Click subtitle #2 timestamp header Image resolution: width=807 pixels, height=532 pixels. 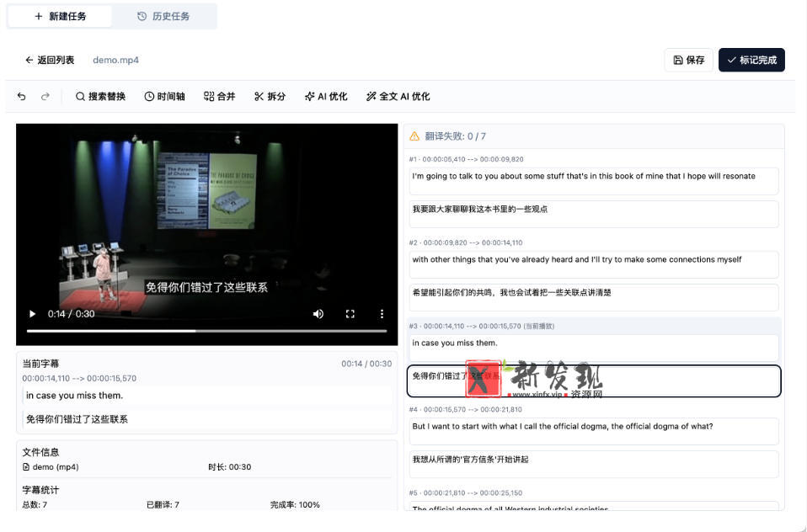pyautogui.click(x=466, y=242)
